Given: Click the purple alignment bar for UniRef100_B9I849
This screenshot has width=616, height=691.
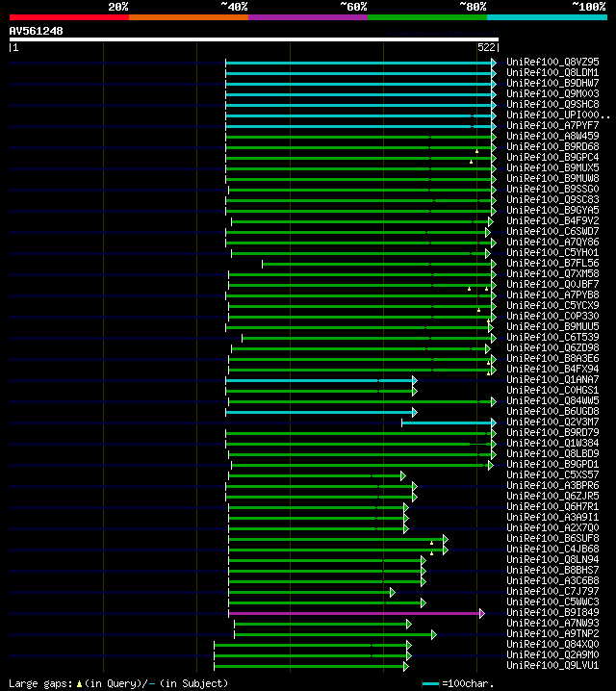Looking at the screenshot, I should pyautogui.click(x=354, y=613).
